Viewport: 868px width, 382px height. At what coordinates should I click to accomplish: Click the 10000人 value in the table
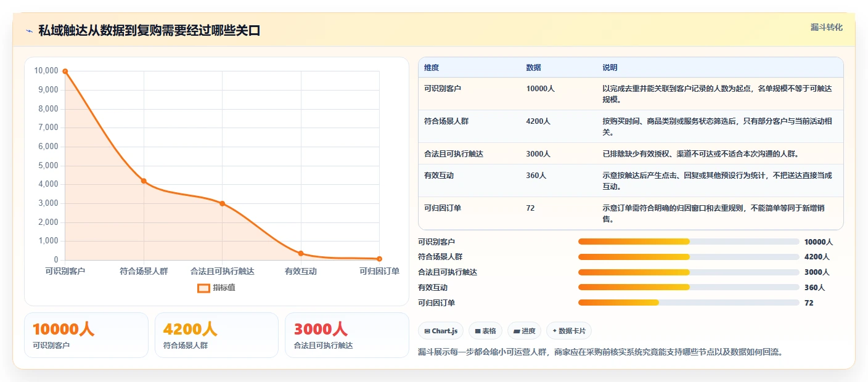click(541, 89)
